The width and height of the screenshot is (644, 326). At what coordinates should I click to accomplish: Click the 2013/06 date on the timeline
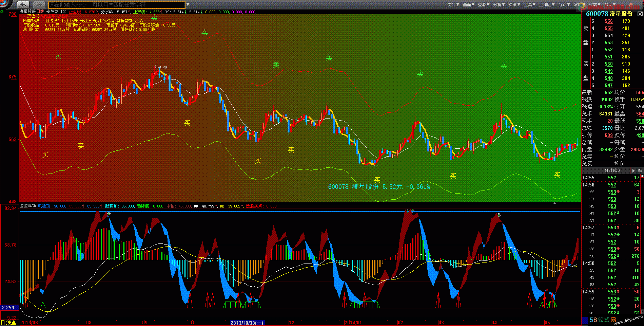pyautogui.click(x=29, y=323)
